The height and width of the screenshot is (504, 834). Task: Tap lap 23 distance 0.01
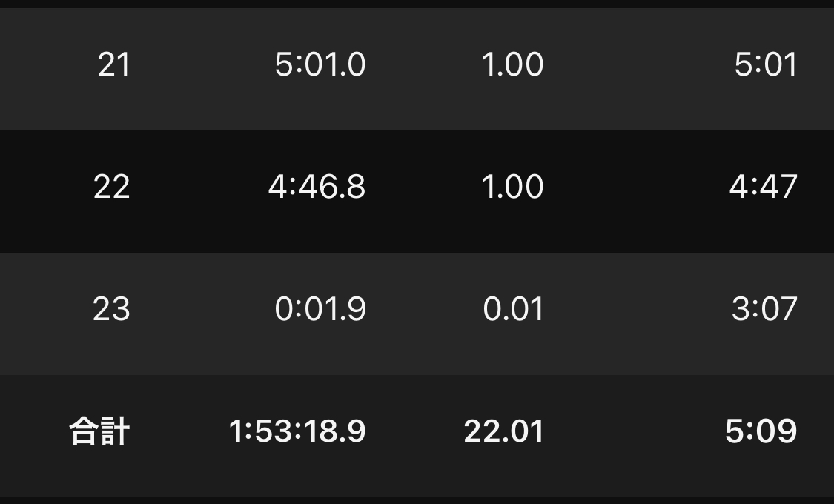point(513,309)
